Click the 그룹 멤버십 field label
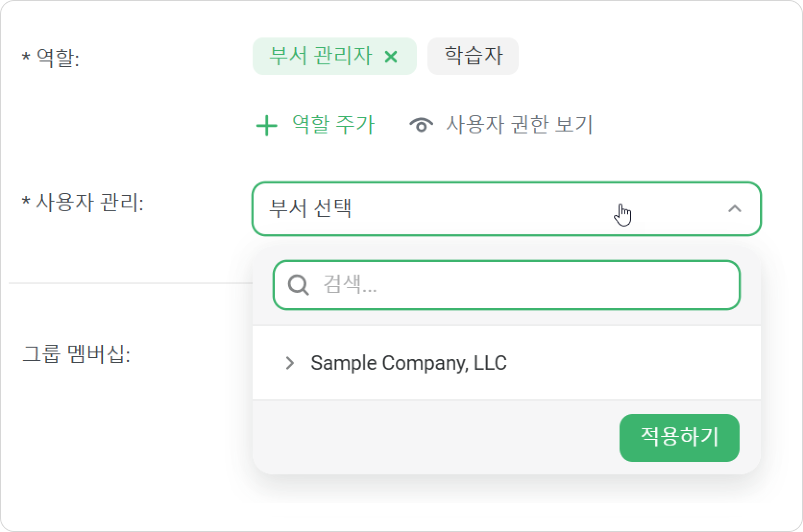Image resolution: width=803 pixels, height=532 pixels. 76,354
